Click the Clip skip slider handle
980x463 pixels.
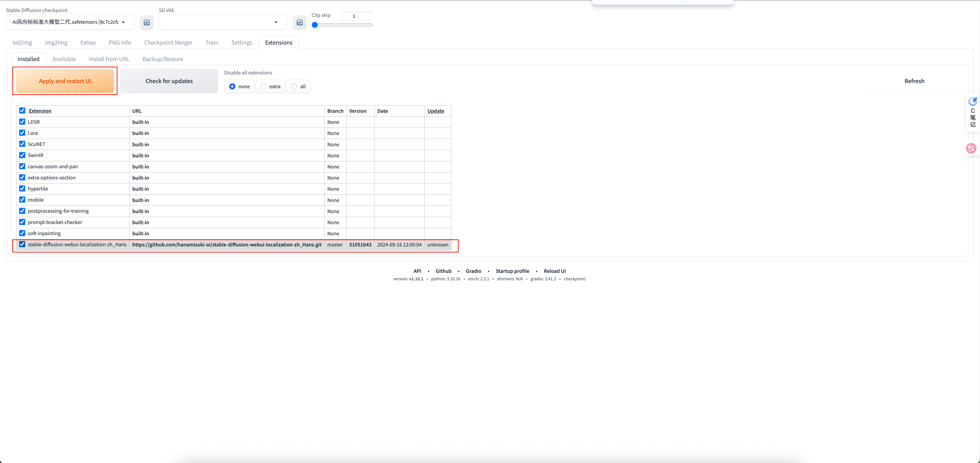[x=315, y=25]
